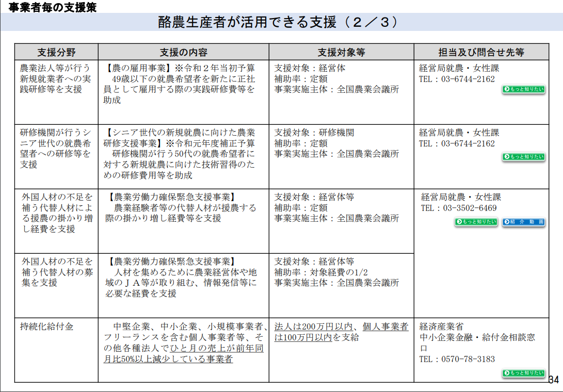
Task: Select 49歳以下の就農希望者を新たに正社 text
Action: [x=183, y=78]
